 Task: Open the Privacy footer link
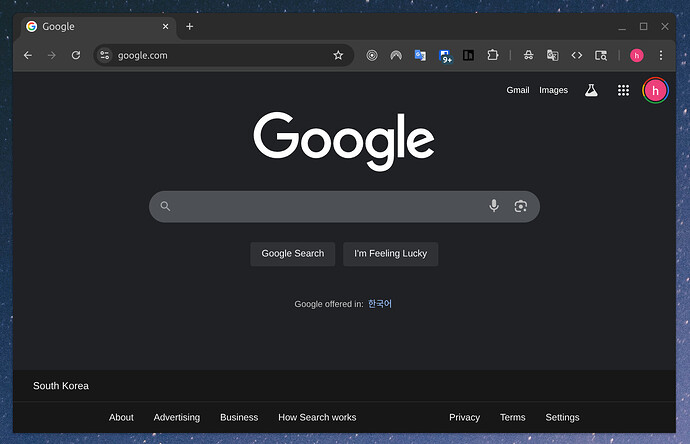tap(464, 417)
